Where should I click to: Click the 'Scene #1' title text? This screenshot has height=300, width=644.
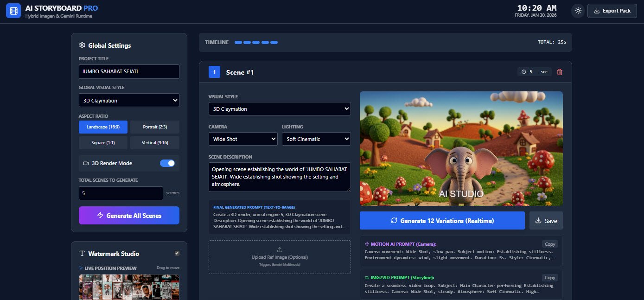[x=240, y=72]
